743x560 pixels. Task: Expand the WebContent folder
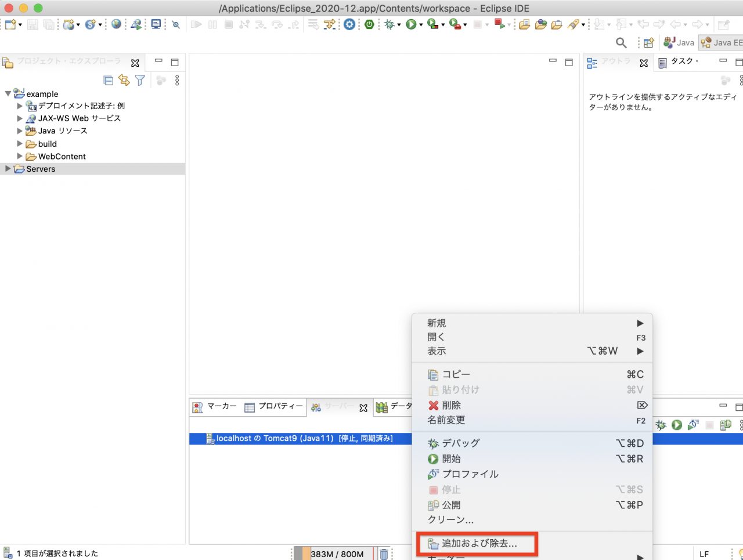tap(20, 156)
